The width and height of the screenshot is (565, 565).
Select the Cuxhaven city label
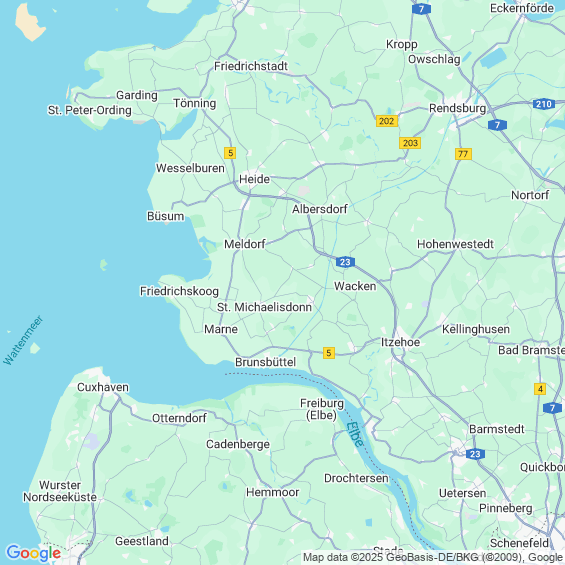tap(103, 387)
